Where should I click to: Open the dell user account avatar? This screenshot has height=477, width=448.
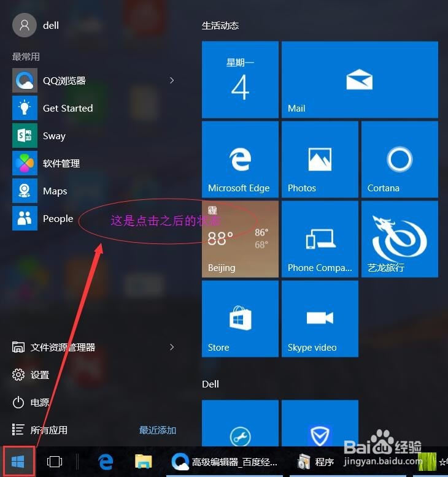[25, 25]
